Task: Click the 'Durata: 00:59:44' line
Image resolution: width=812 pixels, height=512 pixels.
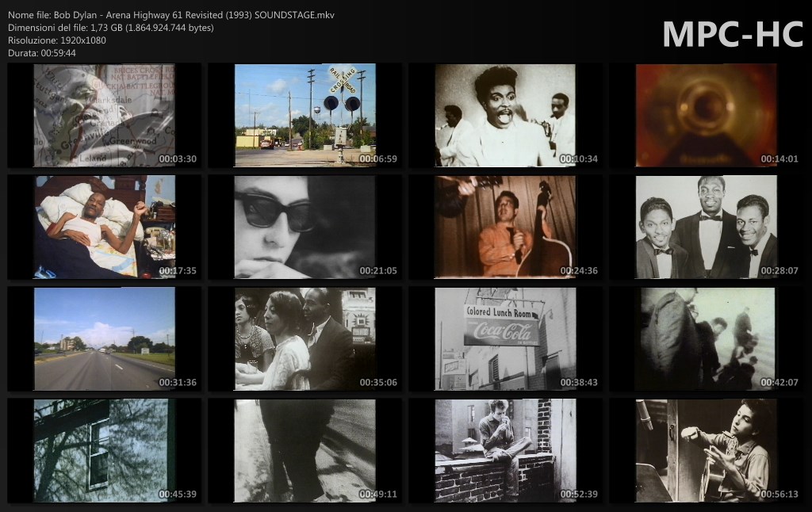Action: tap(42, 53)
